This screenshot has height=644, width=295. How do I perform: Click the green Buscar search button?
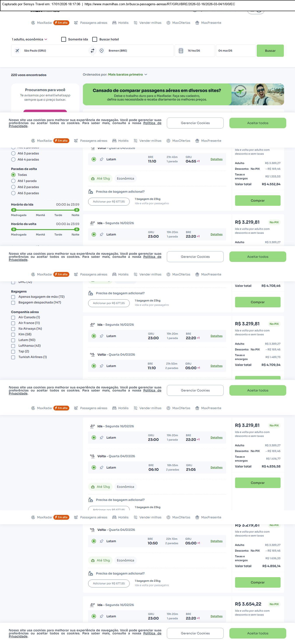coord(270,51)
